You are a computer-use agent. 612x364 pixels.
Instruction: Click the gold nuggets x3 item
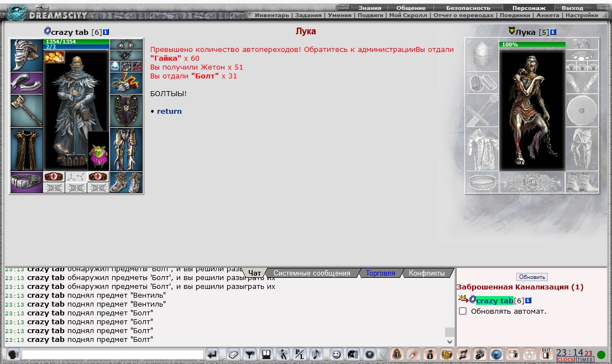point(54,57)
